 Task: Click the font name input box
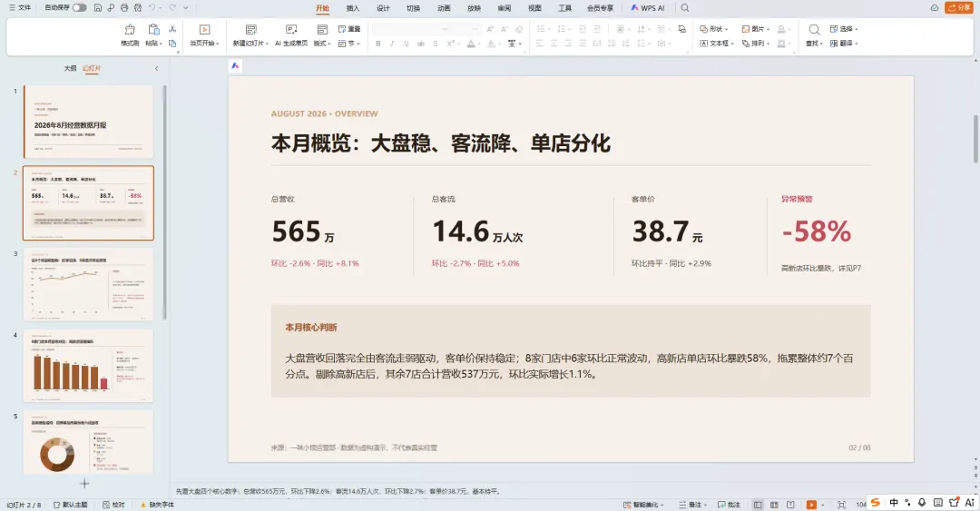pos(411,29)
